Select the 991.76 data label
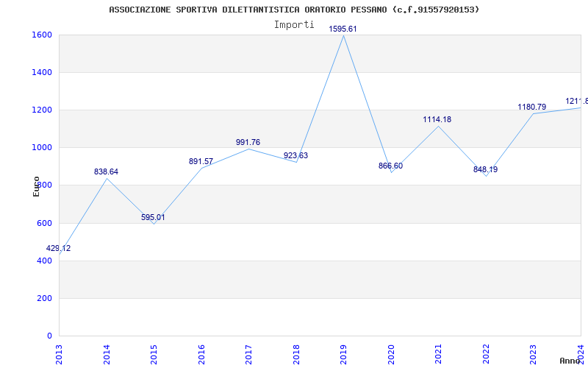588x368 pixels. (248, 142)
